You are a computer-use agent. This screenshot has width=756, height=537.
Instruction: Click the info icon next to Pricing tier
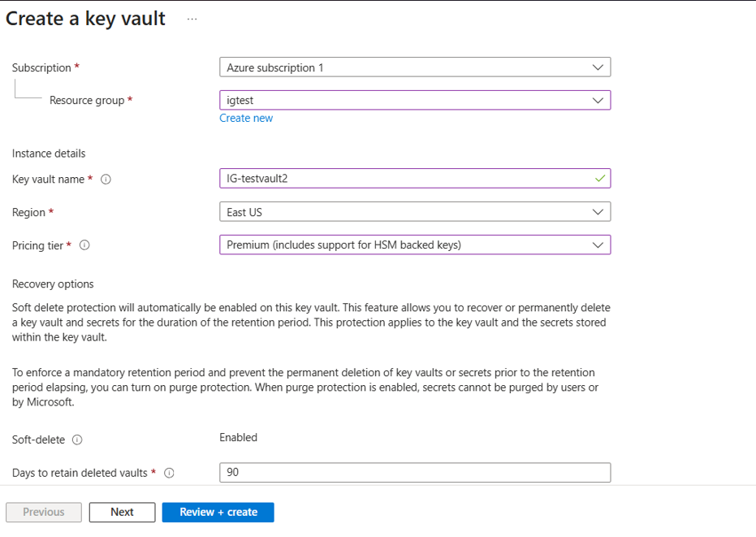[x=84, y=245]
